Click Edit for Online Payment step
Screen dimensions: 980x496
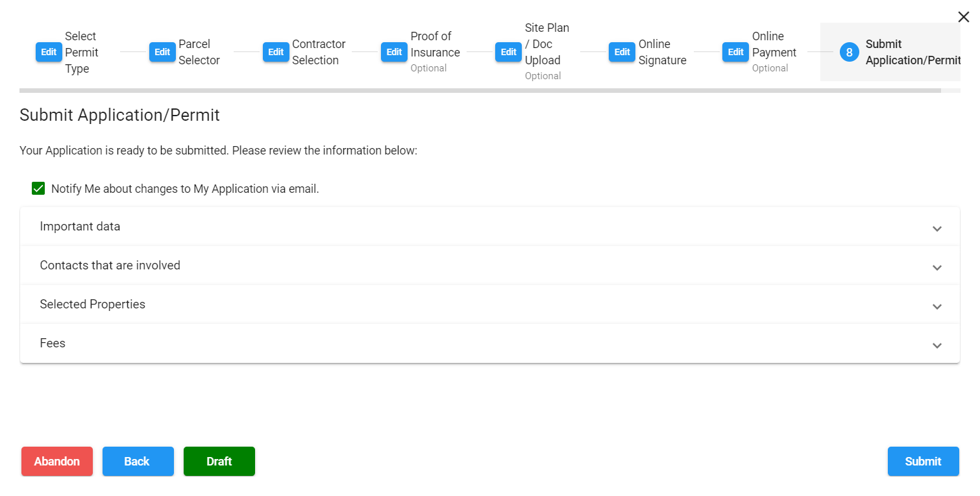tap(735, 53)
